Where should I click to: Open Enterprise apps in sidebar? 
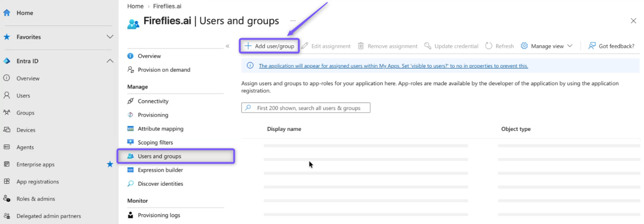(x=35, y=164)
